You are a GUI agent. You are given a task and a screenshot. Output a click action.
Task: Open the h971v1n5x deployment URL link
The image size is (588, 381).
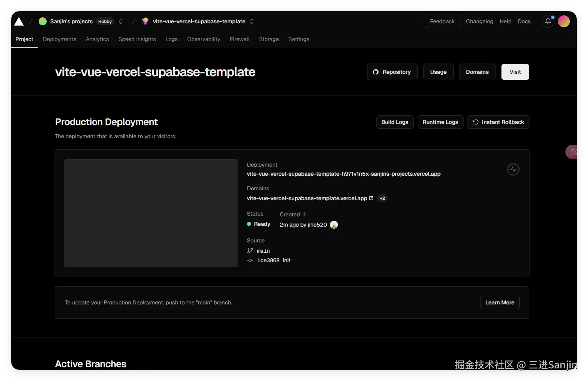pos(344,174)
